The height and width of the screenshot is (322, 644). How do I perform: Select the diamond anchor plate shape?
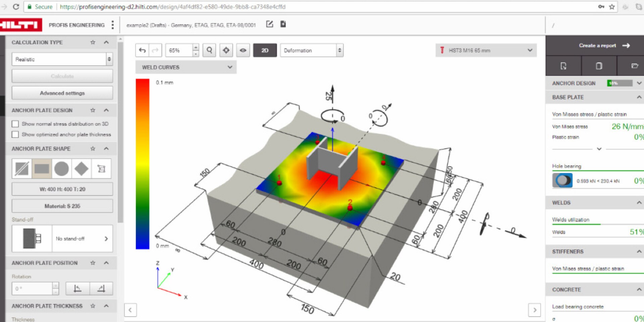point(81,169)
